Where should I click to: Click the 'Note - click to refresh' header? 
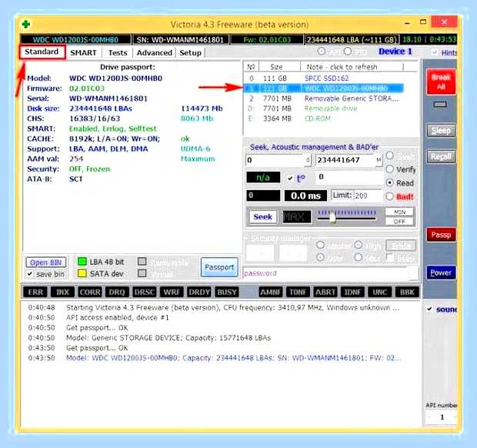[x=352, y=67]
